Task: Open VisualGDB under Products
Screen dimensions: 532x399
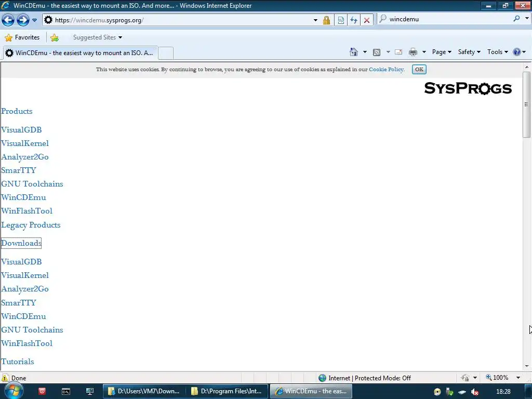Action: pyautogui.click(x=21, y=130)
